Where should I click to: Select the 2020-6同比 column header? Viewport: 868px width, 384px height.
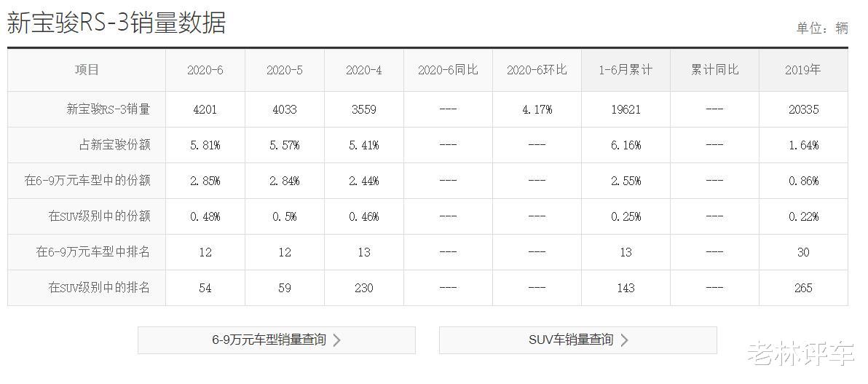point(448,70)
